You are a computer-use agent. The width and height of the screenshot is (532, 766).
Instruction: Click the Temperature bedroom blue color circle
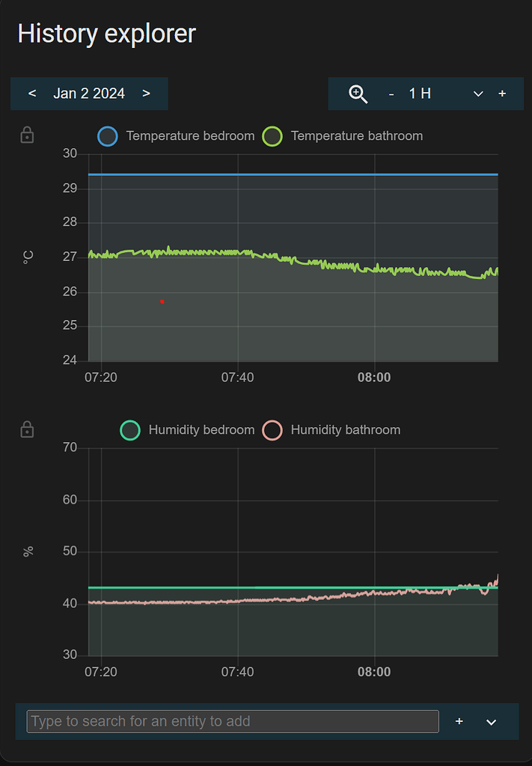coord(108,136)
